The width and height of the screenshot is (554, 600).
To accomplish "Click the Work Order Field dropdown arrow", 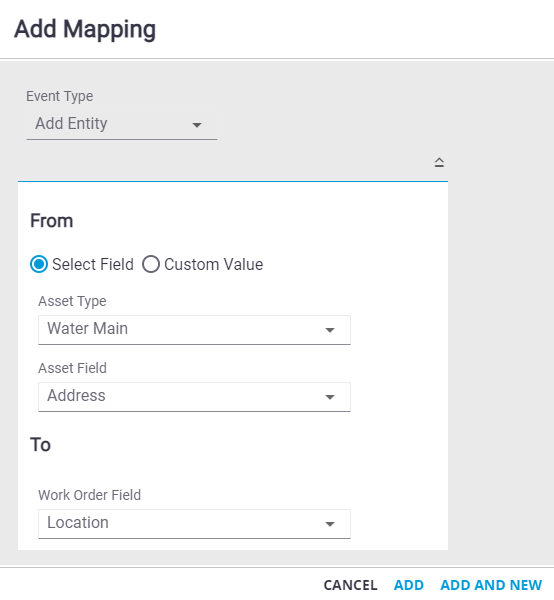I will (330, 524).
